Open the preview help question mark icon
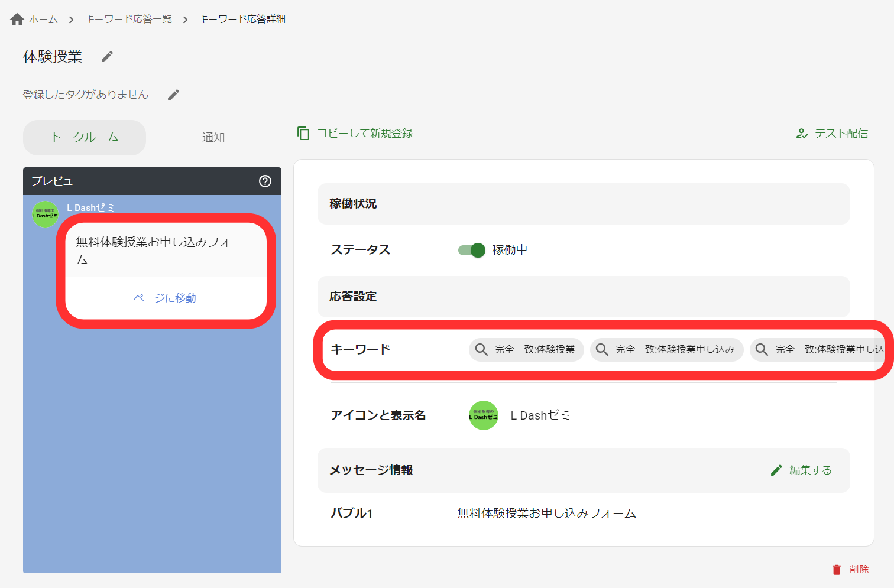 tap(265, 181)
